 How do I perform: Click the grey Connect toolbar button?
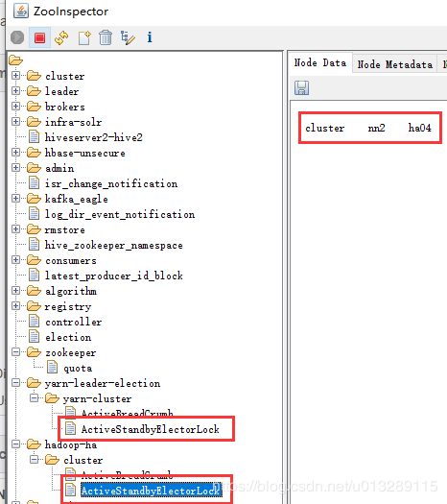(17, 37)
